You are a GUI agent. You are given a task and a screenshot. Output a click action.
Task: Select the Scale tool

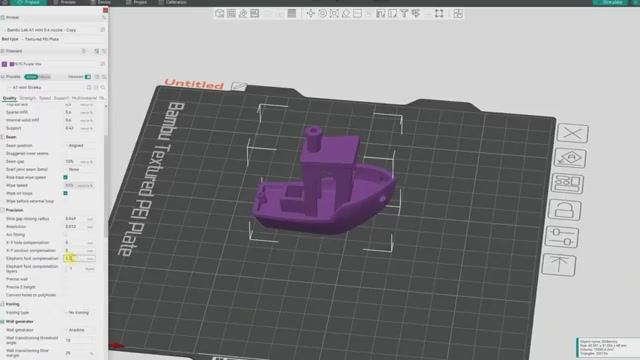(x=334, y=13)
